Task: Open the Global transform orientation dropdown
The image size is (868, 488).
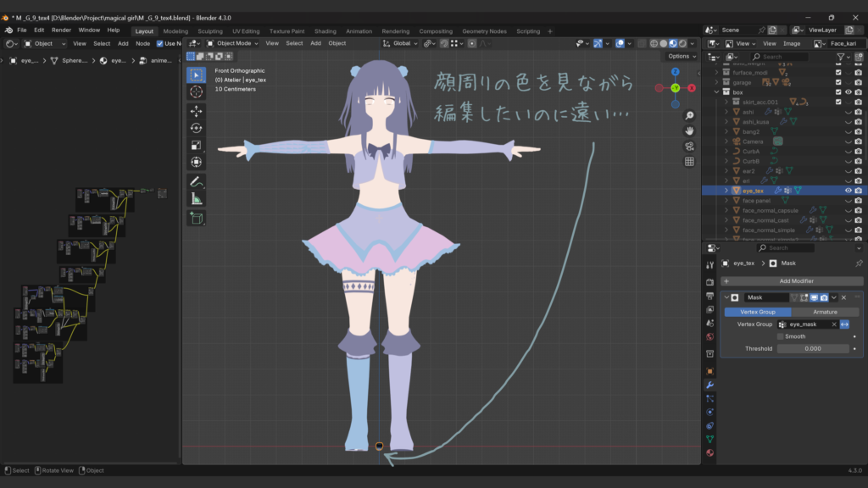Action: pyautogui.click(x=400, y=43)
